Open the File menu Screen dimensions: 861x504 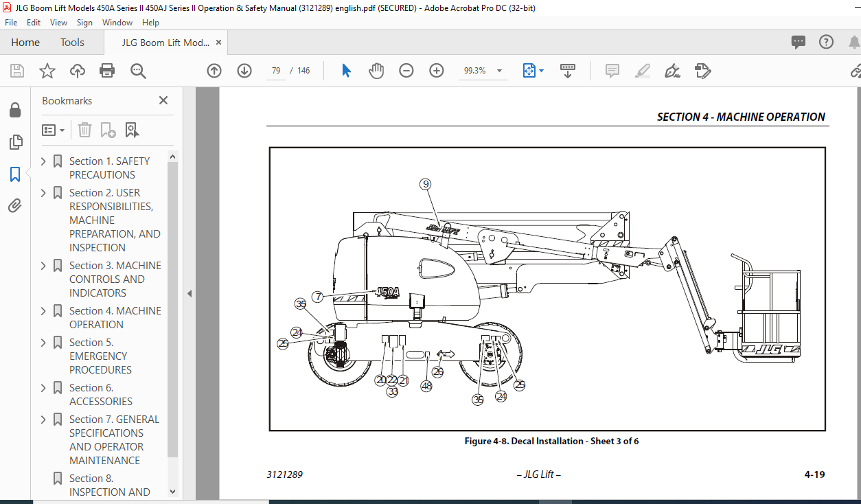[11, 23]
